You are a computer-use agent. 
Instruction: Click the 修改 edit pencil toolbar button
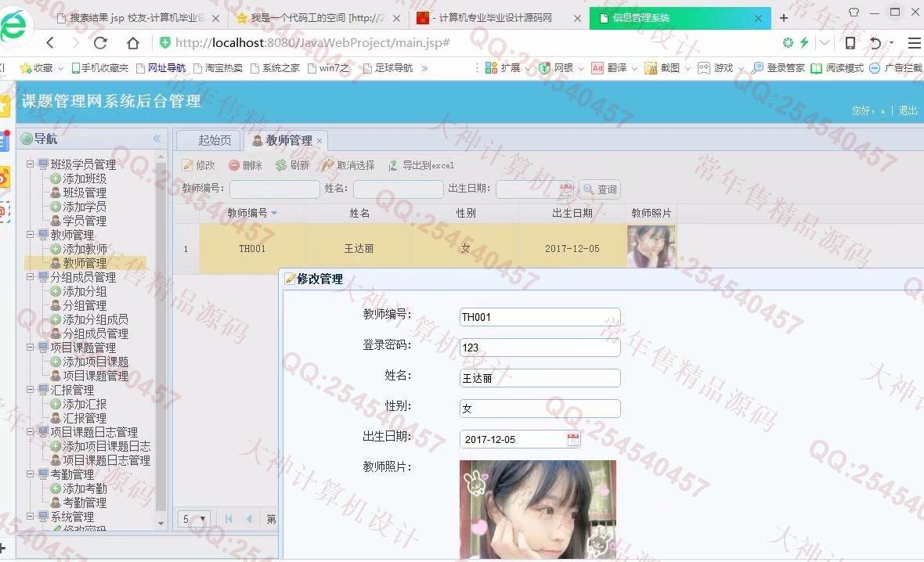(199, 165)
